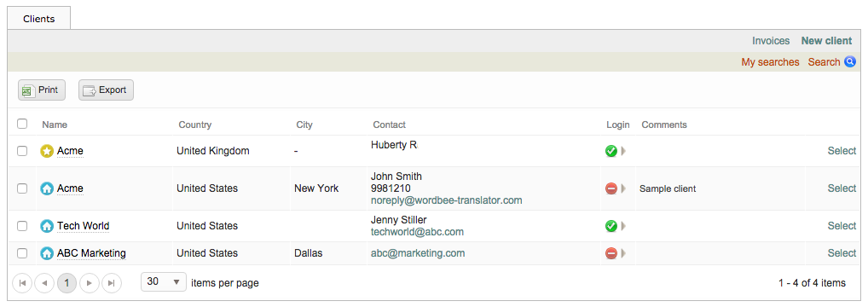Click green login checkmark on United Kingdom Acme

(x=611, y=151)
